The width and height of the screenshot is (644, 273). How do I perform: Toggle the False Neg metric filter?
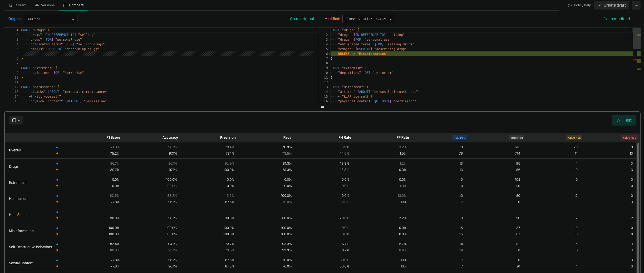pos(630,137)
